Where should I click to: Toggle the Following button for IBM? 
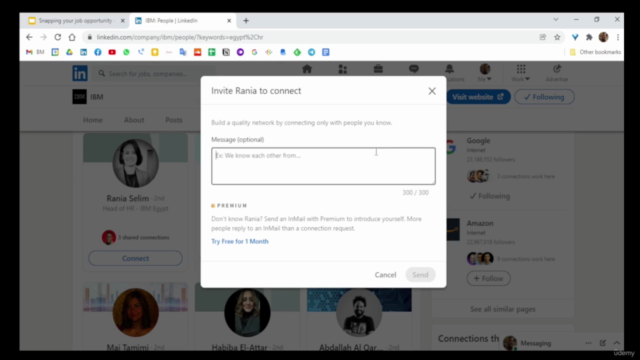[x=544, y=97]
